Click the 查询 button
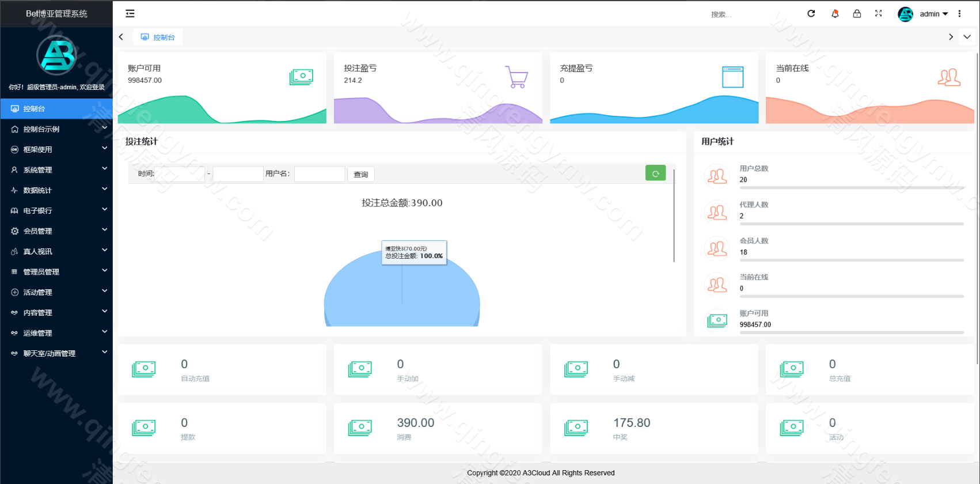This screenshot has height=484, width=980. pos(361,175)
